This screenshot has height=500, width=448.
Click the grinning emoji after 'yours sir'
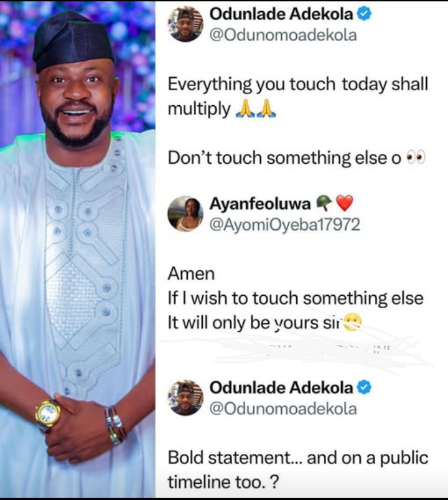pos(352,322)
